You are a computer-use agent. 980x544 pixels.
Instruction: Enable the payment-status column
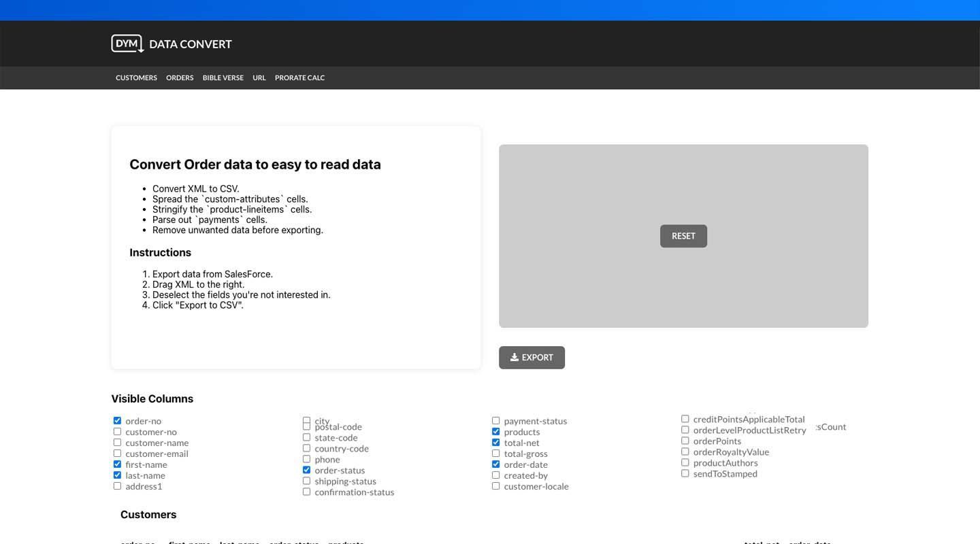[x=495, y=420]
